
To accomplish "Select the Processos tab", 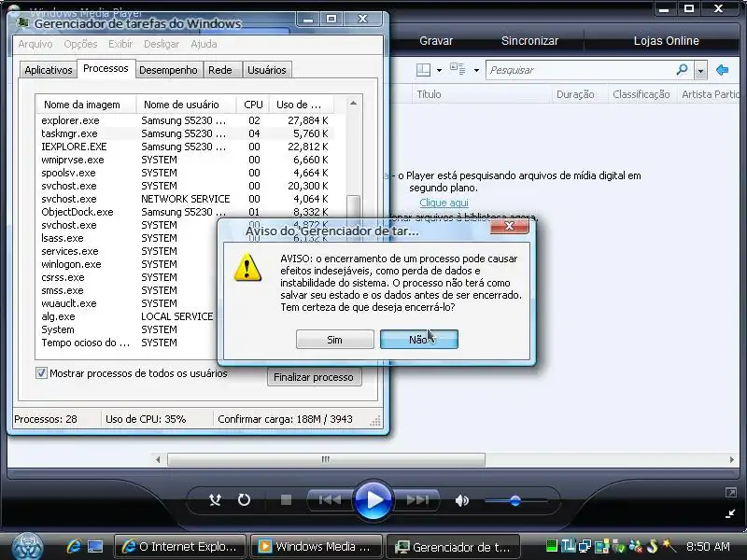I will tap(106, 68).
